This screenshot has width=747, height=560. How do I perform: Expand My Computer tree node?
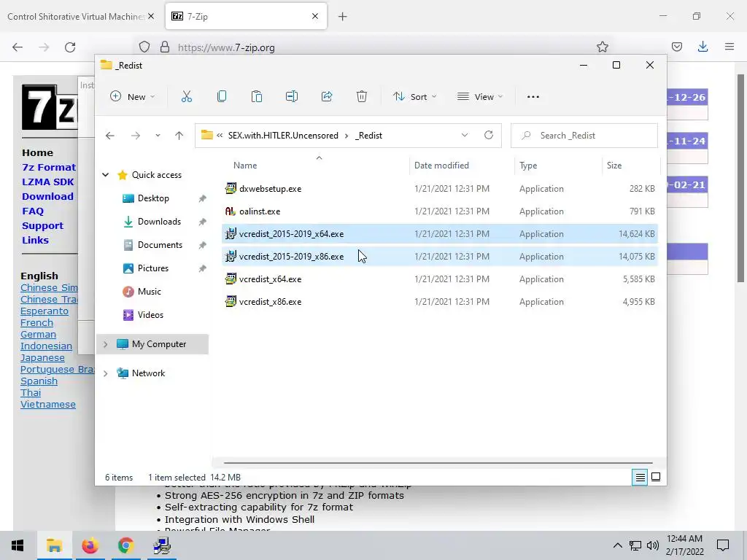[105, 344]
